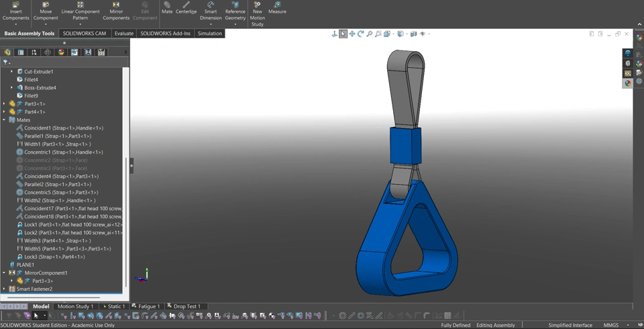Open the ConfigurationManager tab icon
Viewport: 644px width, 329px height.
pyautogui.click(x=34, y=52)
